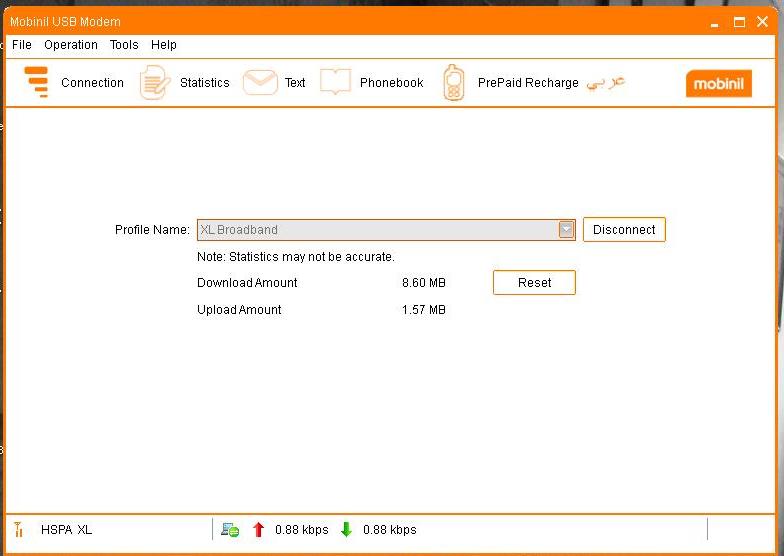The height and width of the screenshot is (556, 784).
Task: Click the statistics accuracy note
Action: pyautogui.click(x=296, y=256)
